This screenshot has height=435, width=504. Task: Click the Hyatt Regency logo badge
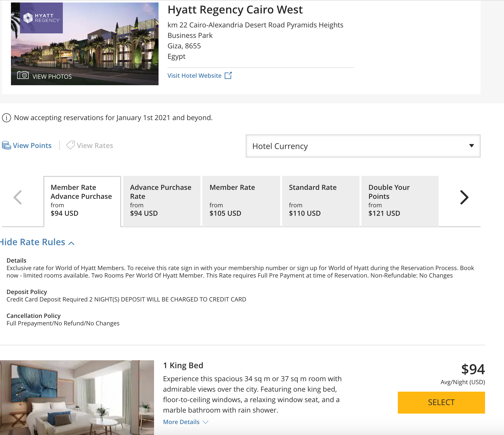click(x=41, y=18)
